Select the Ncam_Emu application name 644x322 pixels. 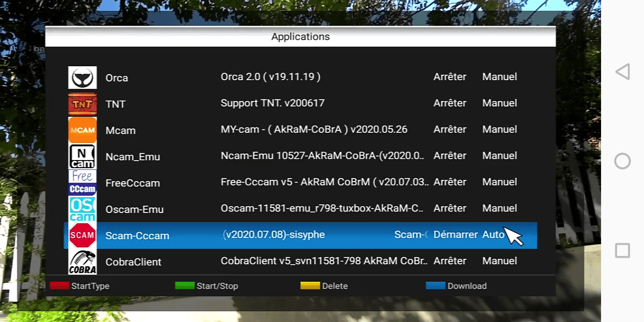[x=133, y=157]
